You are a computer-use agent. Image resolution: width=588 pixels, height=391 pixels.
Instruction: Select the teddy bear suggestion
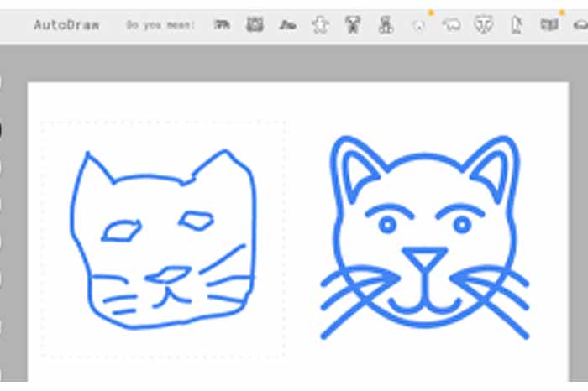point(386,25)
